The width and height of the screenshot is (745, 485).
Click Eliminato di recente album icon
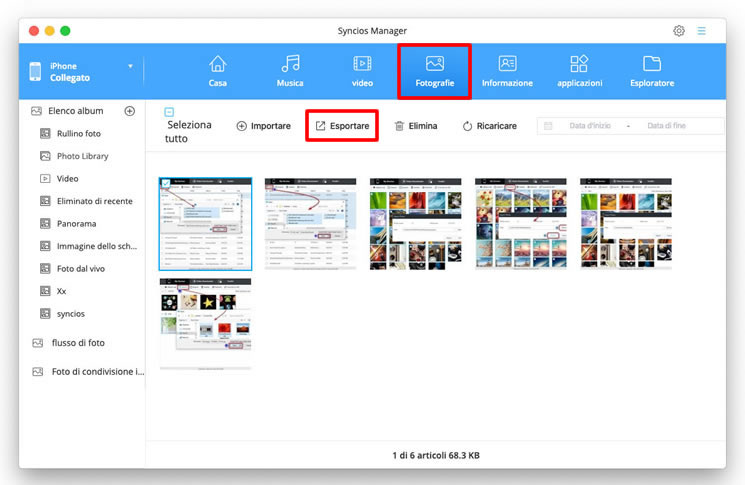click(45, 201)
